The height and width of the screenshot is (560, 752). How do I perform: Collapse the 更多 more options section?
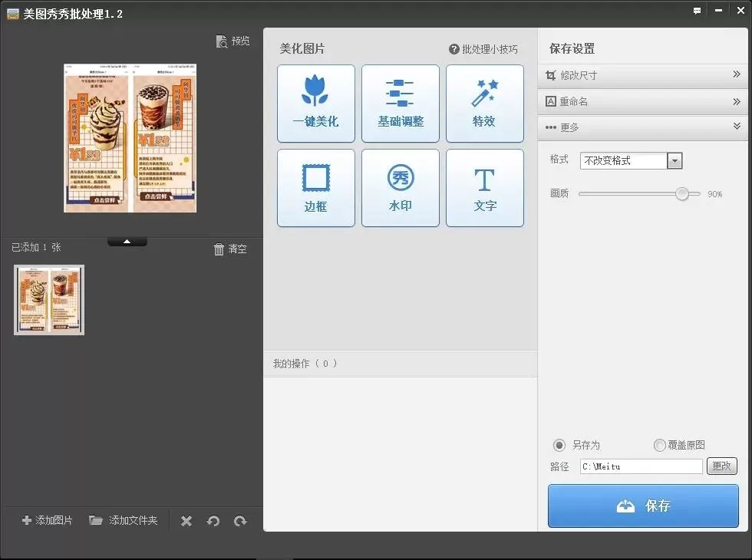click(x=643, y=127)
